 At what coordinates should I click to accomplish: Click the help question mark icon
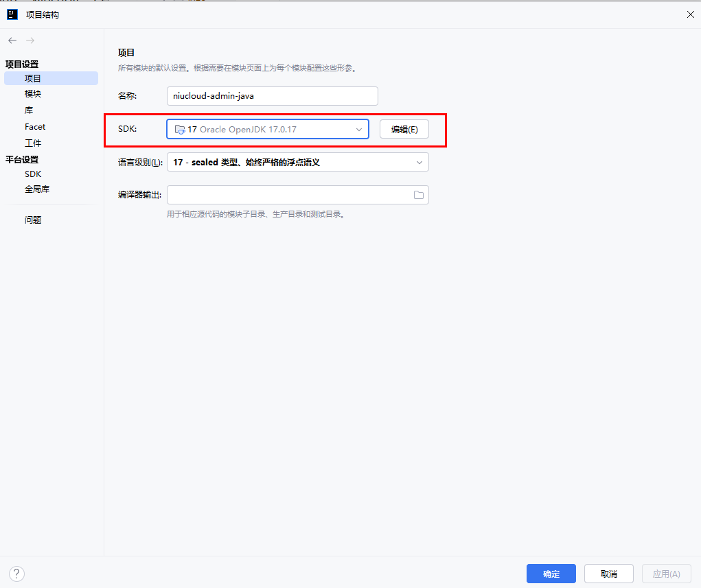tap(17, 574)
